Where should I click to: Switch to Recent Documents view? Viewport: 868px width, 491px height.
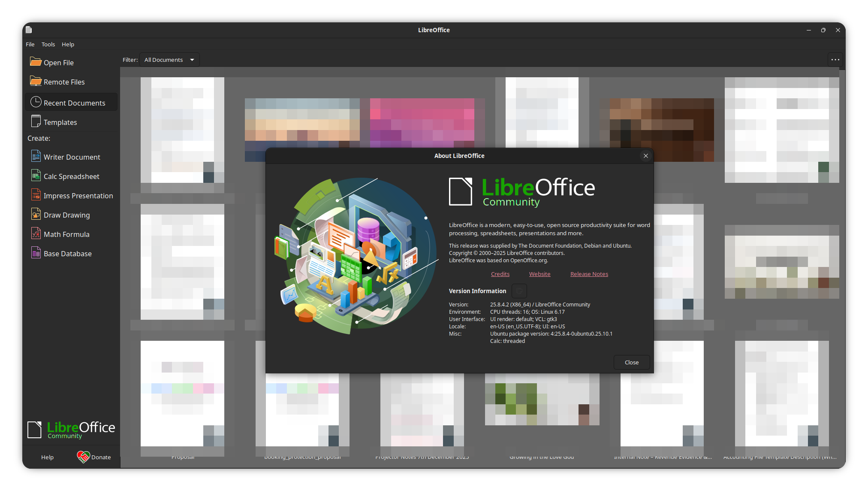point(74,102)
